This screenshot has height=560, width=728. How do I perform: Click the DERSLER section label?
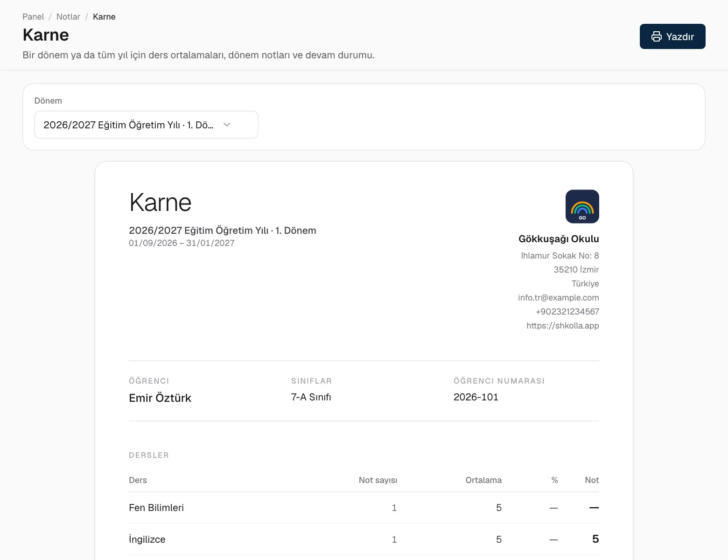click(149, 455)
